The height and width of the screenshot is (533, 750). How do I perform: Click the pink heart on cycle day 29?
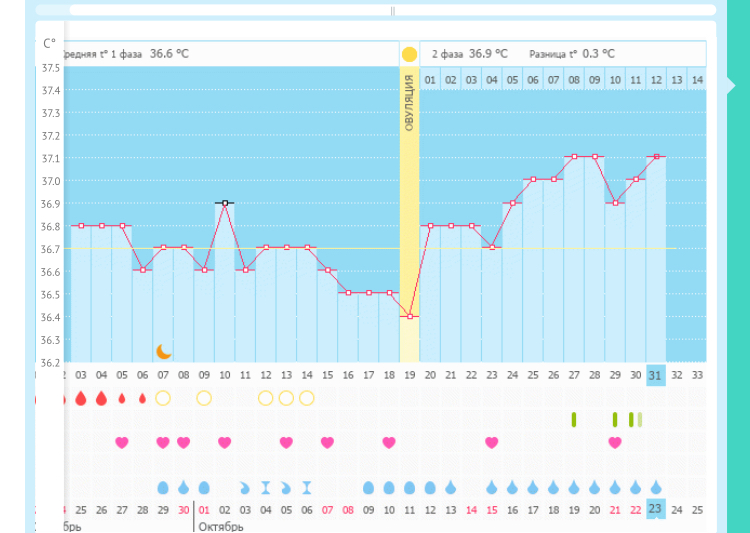615,442
